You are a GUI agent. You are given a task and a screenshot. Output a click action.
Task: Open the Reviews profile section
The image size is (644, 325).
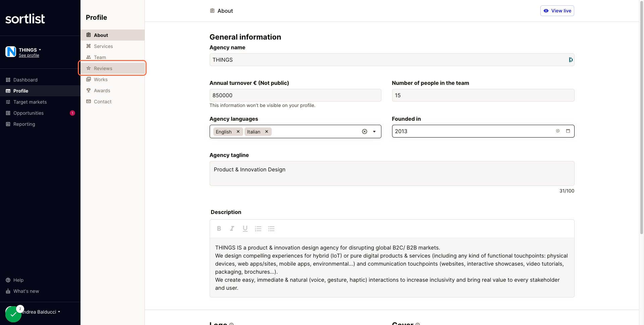coord(112,68)
